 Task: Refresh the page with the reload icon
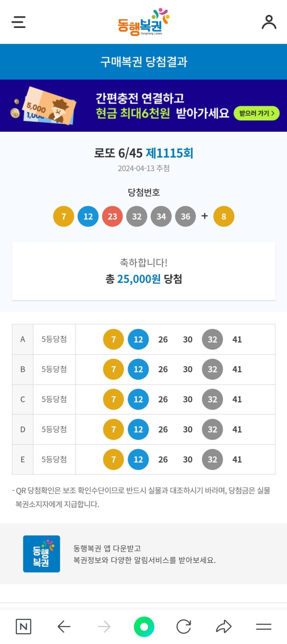click(x=184, y=627)
